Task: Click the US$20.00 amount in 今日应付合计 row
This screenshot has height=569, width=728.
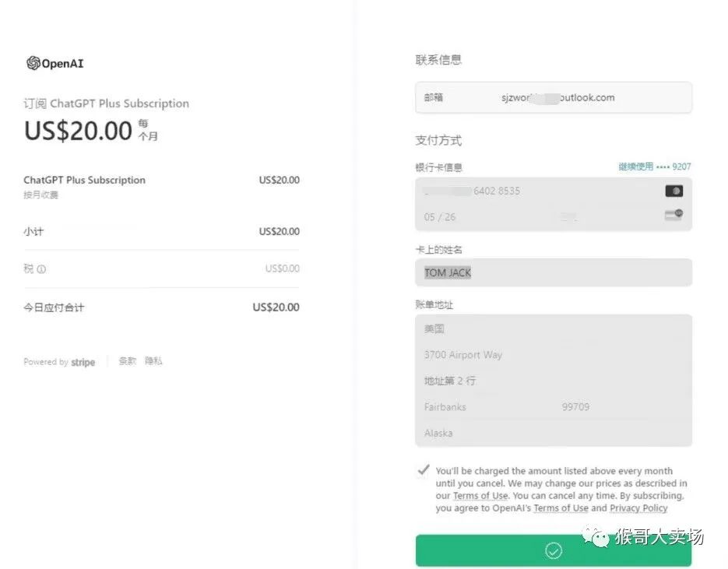Action: (x=276, y=307)
